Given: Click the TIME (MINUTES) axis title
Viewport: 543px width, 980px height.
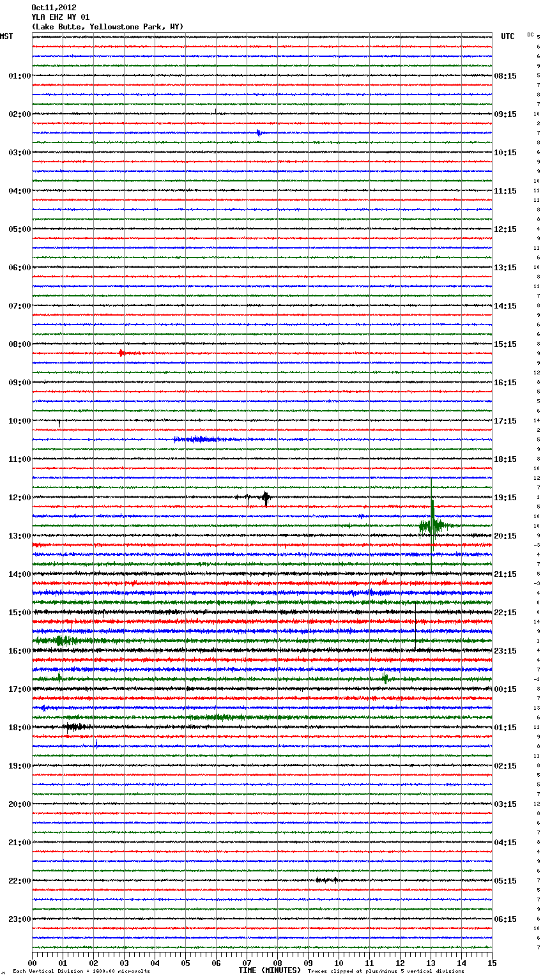Looking at the screenshot, I should coord(270,970).
